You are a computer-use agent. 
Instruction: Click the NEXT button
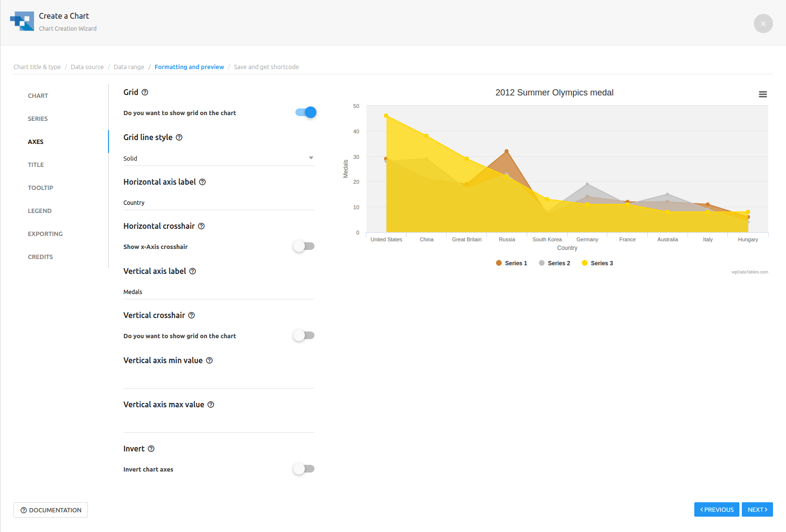757,509
